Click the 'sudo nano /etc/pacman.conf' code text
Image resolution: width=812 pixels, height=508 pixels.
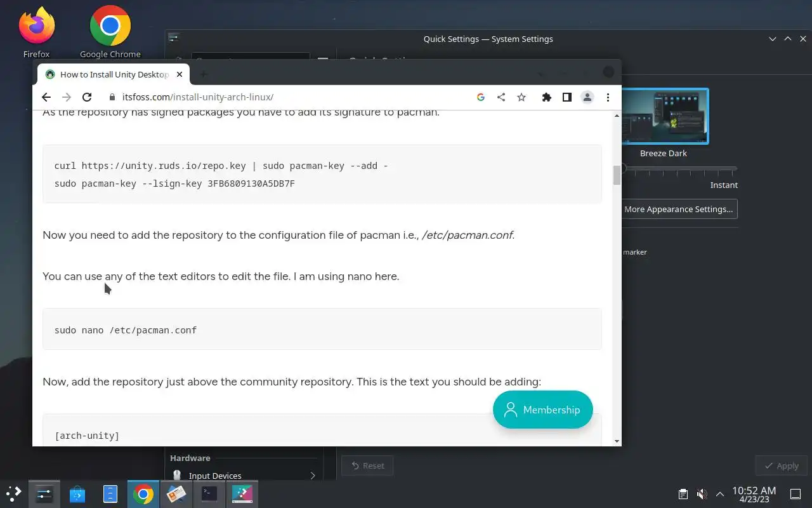tap(126, 330)
